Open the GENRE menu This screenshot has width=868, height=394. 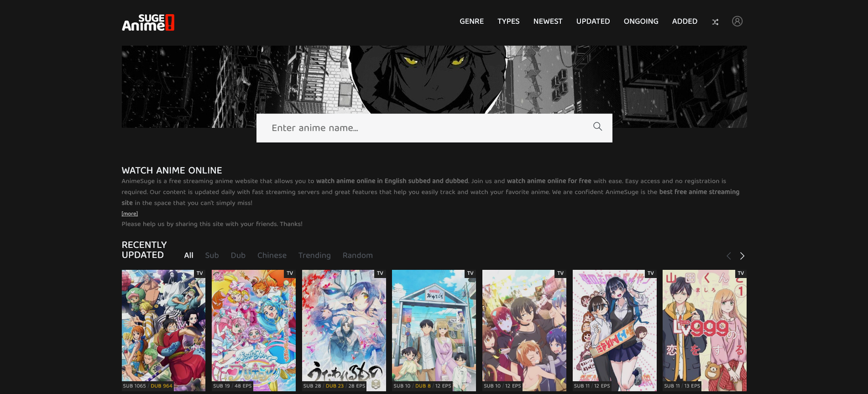point(471,21)
